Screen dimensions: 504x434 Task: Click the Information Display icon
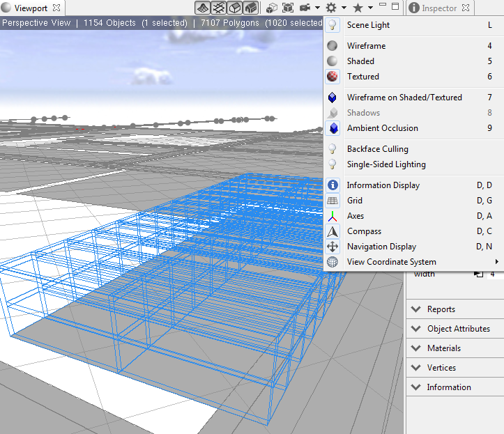point(333,185)
